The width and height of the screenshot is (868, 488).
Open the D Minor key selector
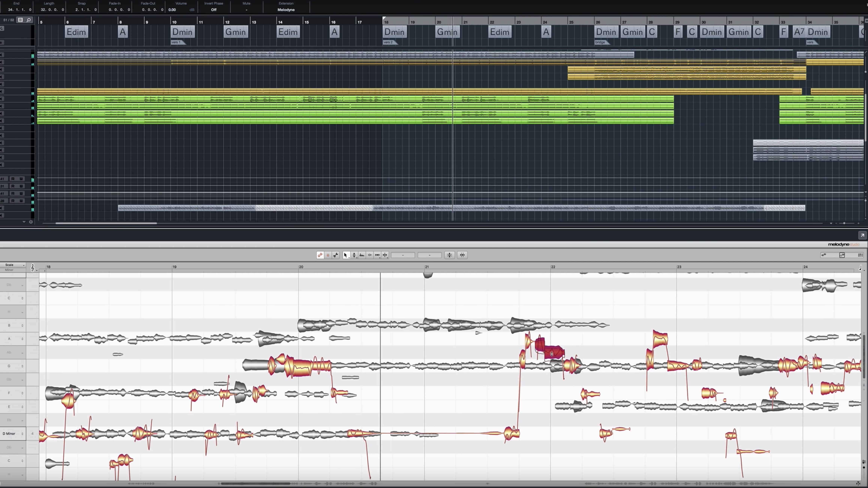point(13,434)
